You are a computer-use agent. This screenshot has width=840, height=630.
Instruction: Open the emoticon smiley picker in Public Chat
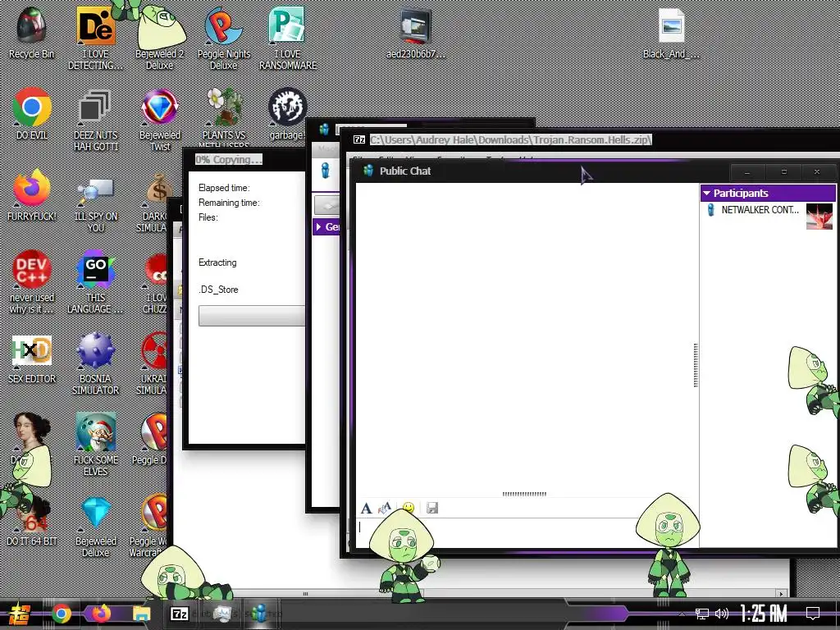409,508
